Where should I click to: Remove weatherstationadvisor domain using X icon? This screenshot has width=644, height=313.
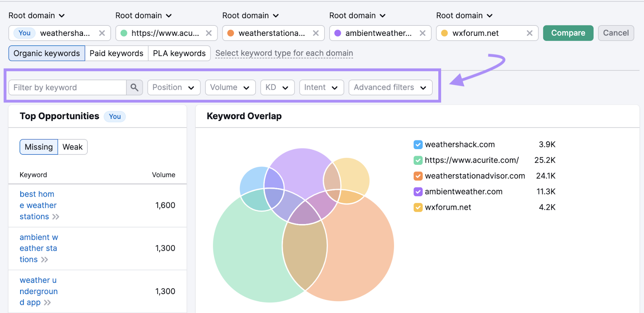point(316,33)
